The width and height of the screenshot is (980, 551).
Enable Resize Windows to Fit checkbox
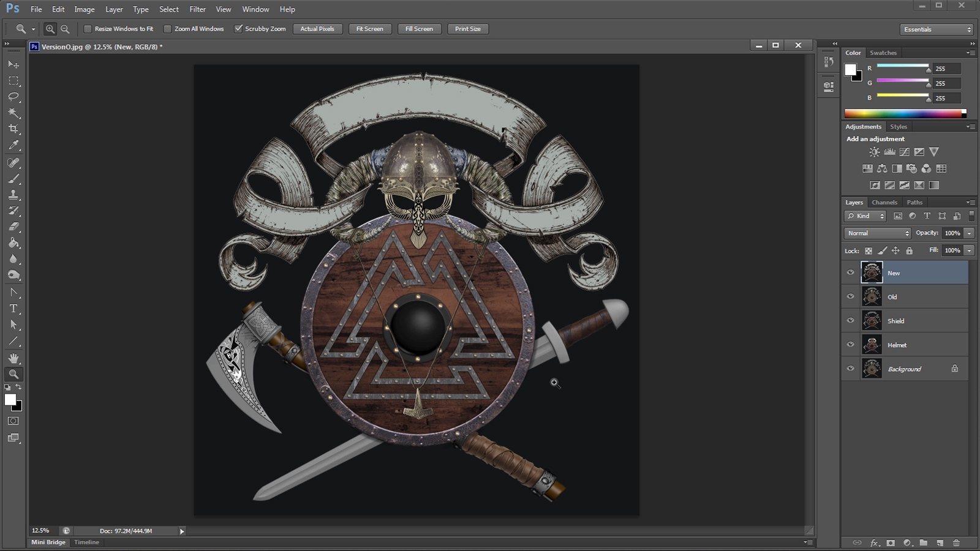pyautogui.click(x=88, y=29)
